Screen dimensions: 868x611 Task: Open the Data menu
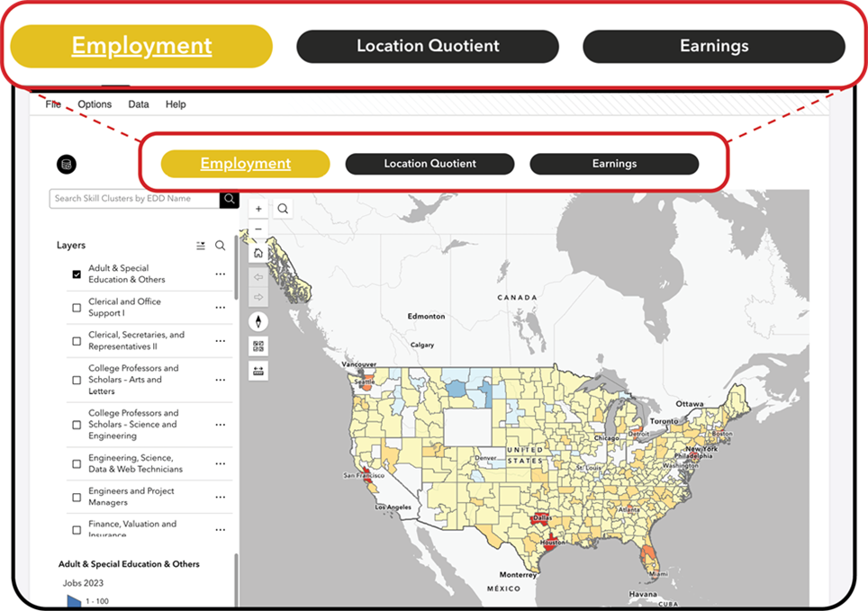139,104
